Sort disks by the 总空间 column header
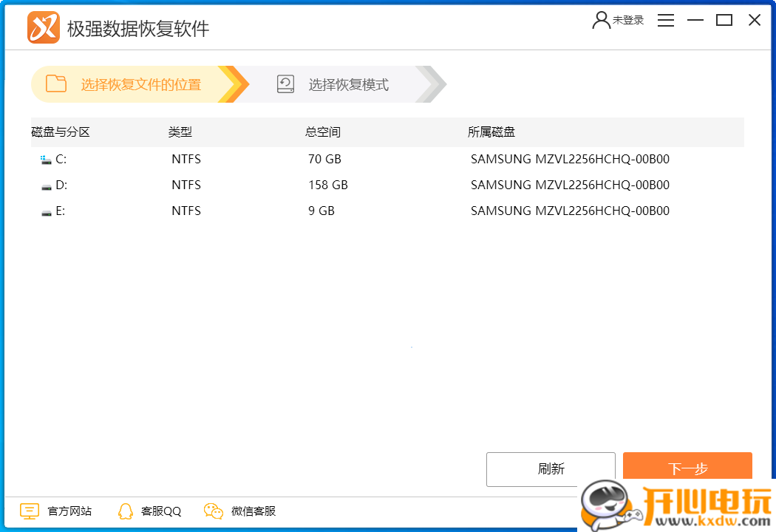This screenshot has width=776, height=532. pyautogui.click(x=321, y=132)
